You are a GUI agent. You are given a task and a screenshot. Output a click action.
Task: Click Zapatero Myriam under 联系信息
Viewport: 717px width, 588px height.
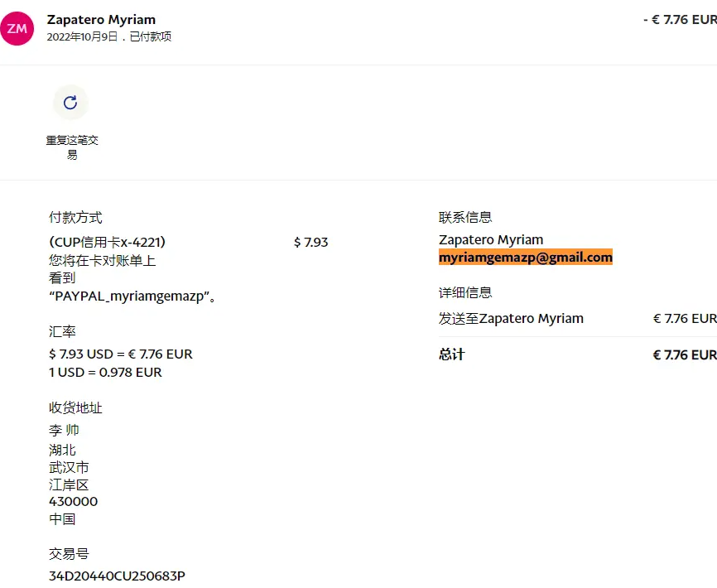491,240
